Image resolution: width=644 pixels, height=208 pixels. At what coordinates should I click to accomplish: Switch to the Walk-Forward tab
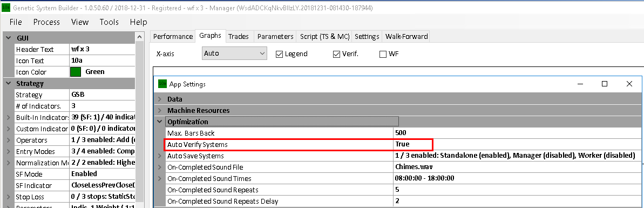[x=406, y=36]
